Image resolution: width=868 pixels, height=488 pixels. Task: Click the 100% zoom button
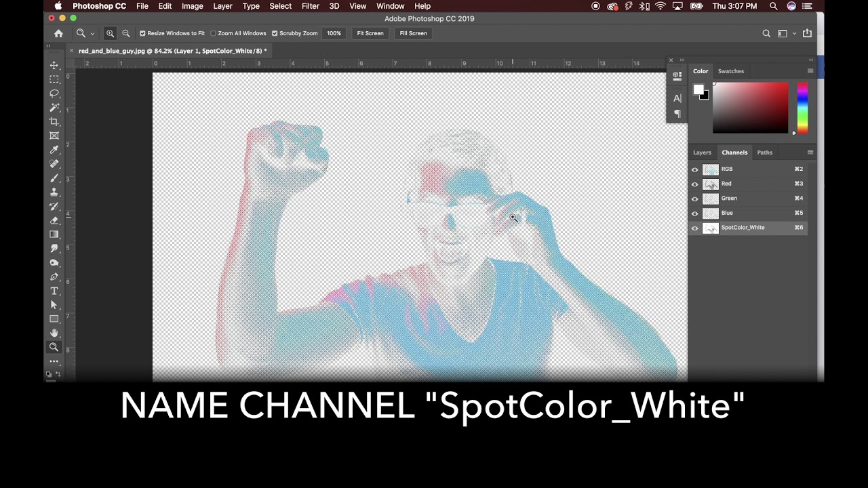[334, 33]
